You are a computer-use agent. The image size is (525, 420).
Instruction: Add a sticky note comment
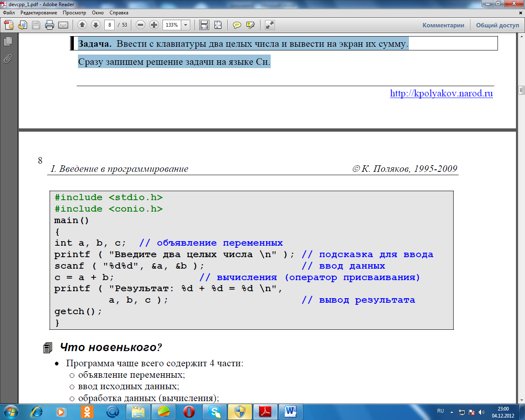(x=237, y=25)
